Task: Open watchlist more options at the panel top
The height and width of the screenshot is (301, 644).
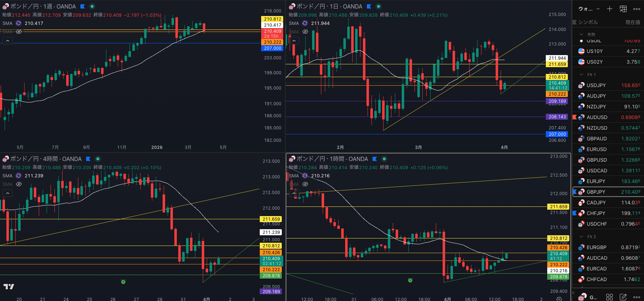Action: click(637, 9)
